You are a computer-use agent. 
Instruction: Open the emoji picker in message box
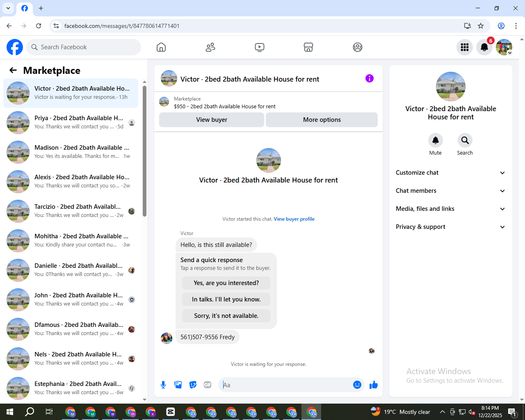[357, 385]
